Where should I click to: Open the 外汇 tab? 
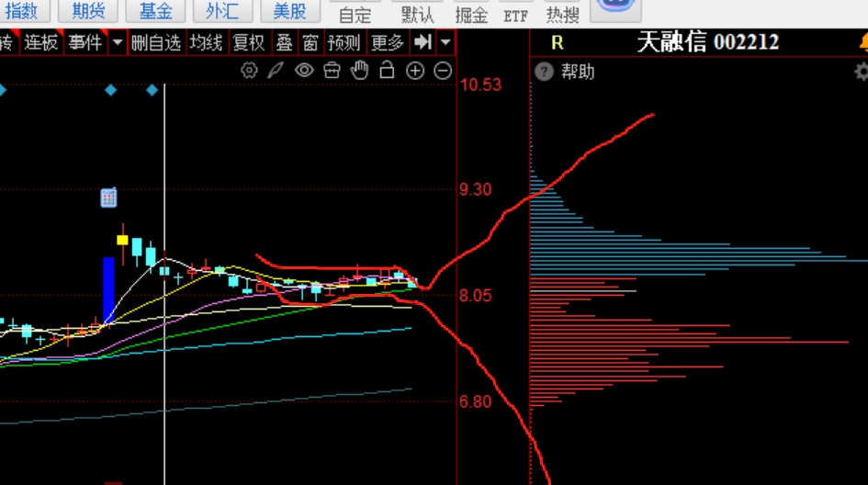pos(222,10)
